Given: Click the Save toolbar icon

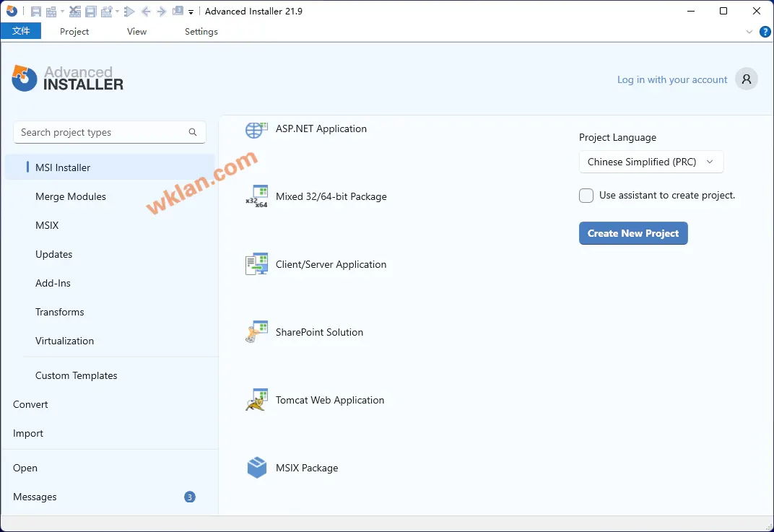Looking at the screenshot, I should 36,12.
